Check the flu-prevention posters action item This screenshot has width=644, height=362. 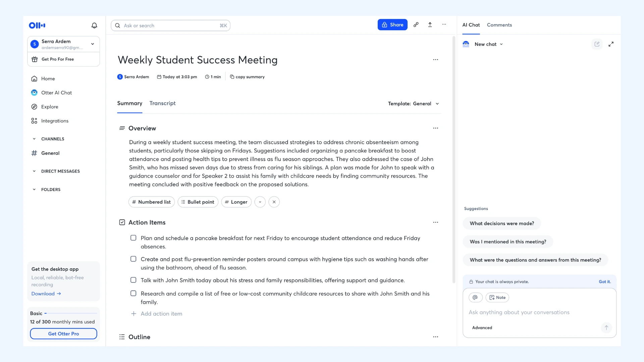click(133, 259)
